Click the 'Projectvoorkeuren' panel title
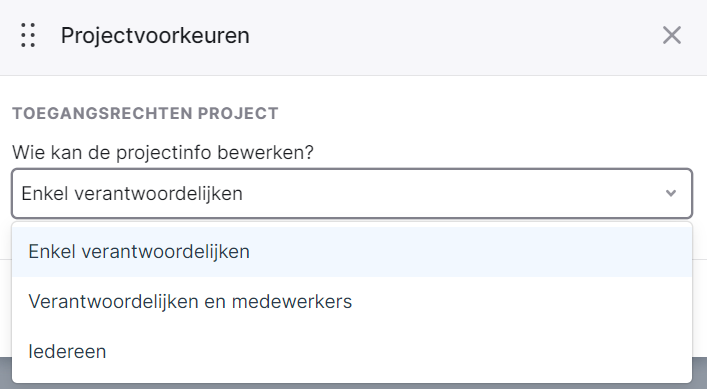Screen dimensions: 707x389 [155, 35]
